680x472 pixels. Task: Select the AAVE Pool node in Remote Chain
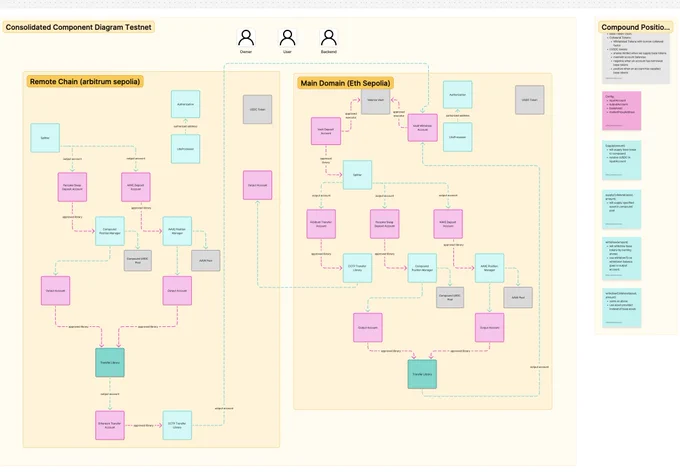206,261
